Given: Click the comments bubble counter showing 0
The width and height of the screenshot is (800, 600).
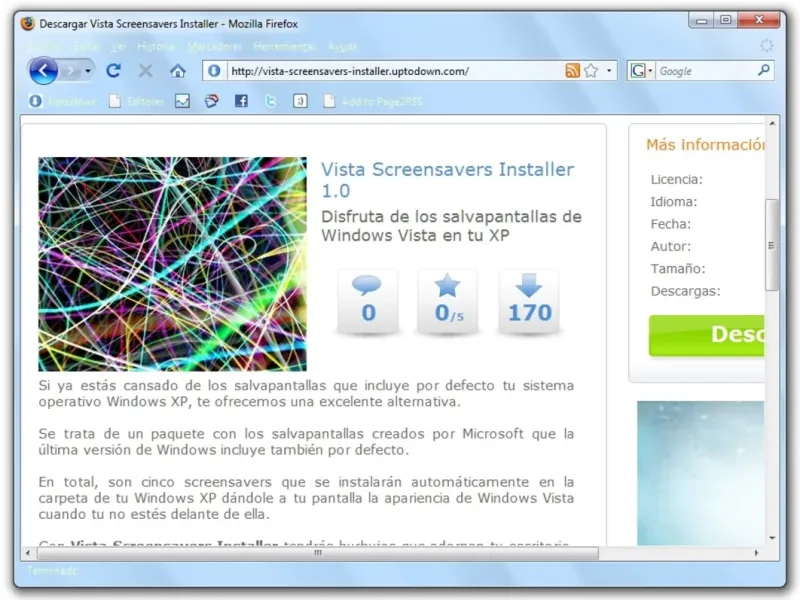Looking at the screenshot, I should 367,302.
